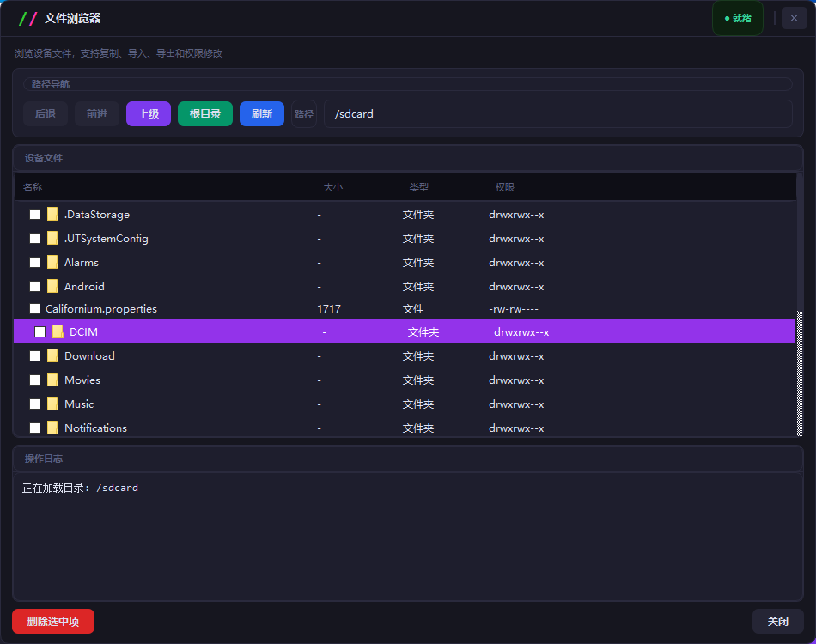
Task: Check the .UTSystemConfig checkbox
Action: (x=35, y=238)
